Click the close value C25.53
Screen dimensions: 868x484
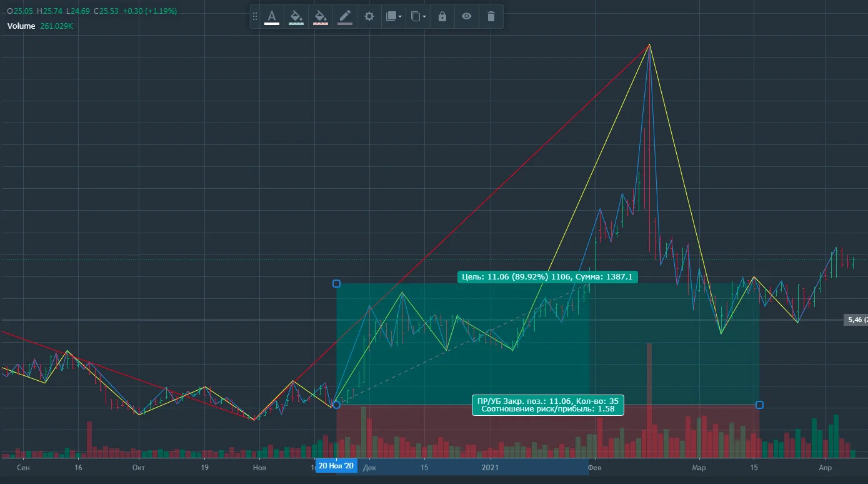click(x=107, y=11)
